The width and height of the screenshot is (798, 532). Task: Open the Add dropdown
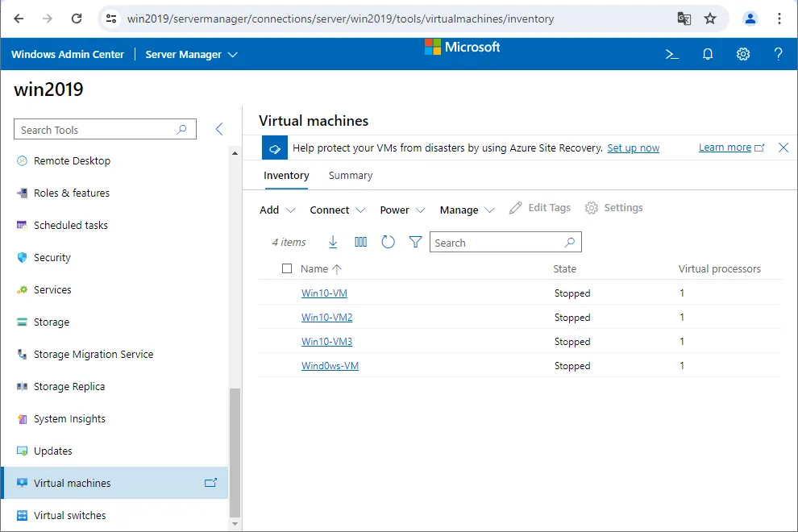(276, 210)
